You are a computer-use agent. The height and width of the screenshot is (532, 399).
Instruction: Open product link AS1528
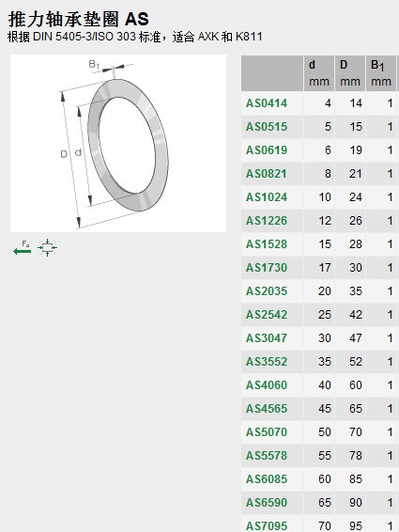click(267, 244)
